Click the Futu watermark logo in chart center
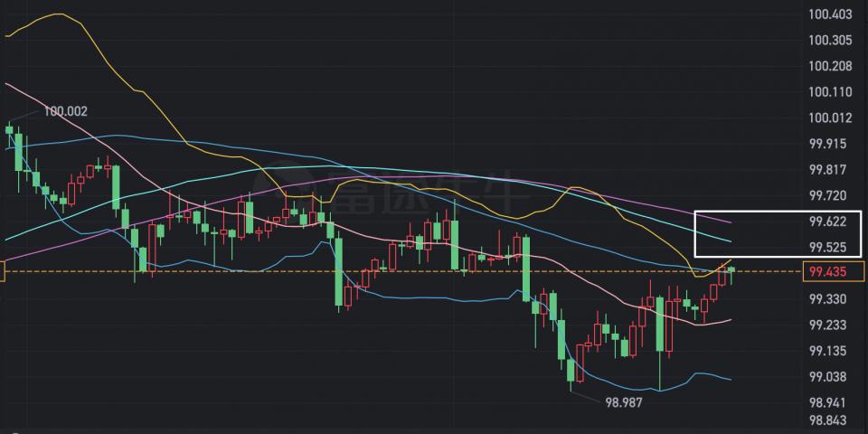The image size is (868, 434). [389, 192]
